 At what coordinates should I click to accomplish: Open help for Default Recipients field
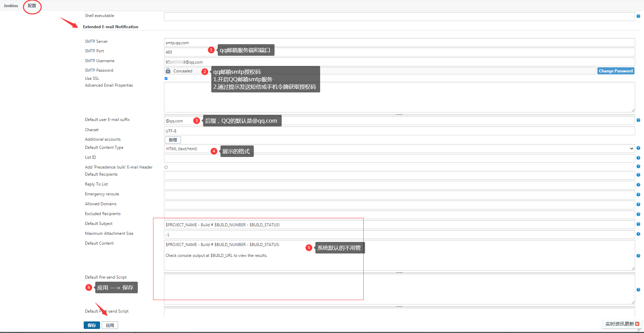point(638,175)
